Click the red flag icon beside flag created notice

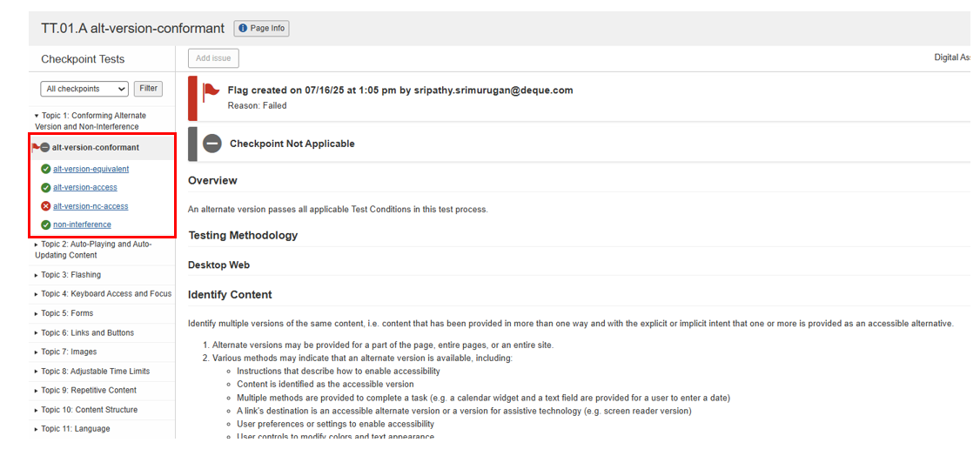[x=211, y=91]
